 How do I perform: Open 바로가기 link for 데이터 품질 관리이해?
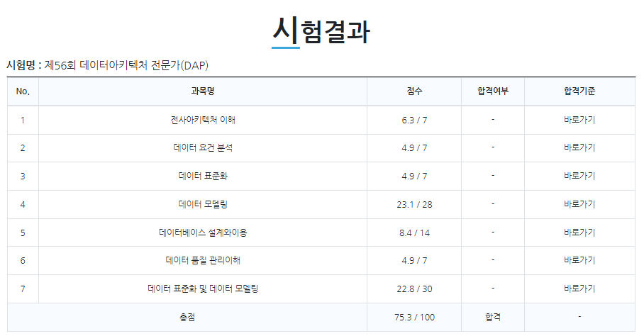point(579,260)
